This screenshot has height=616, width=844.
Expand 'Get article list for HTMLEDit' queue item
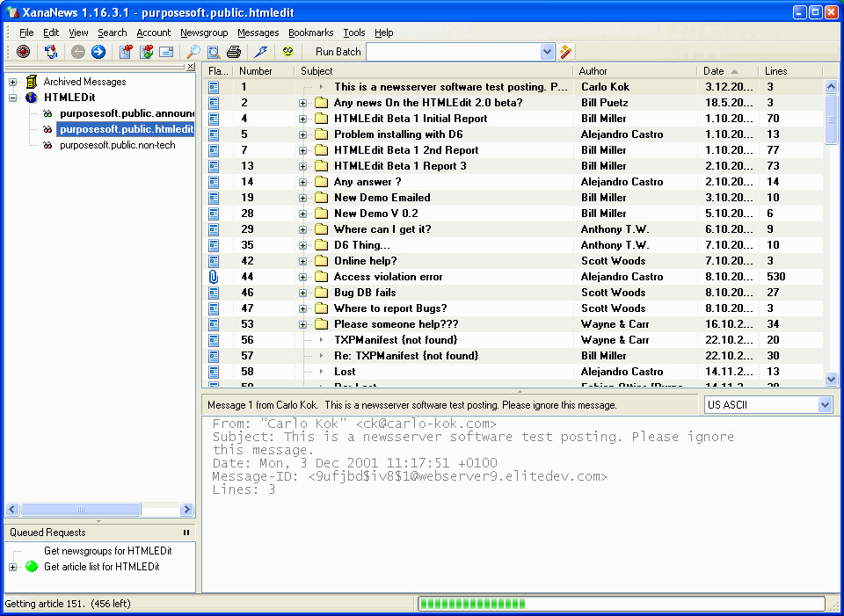point(13,567)
